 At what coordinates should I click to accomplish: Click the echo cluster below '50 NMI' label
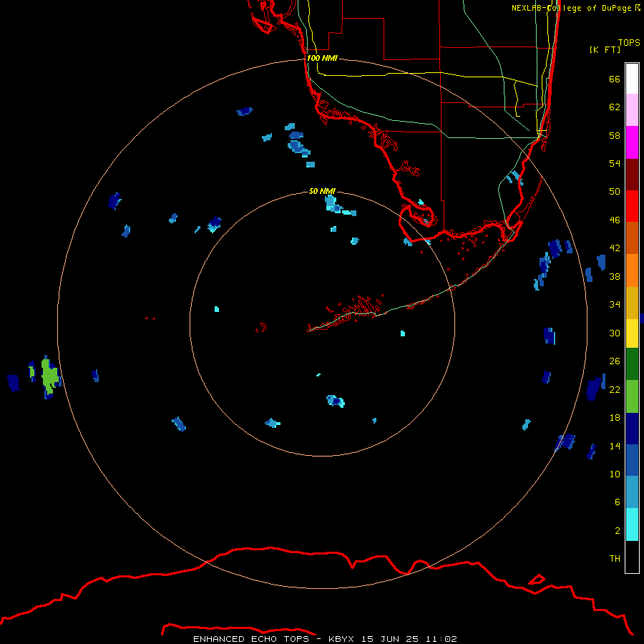coord(339,206)
